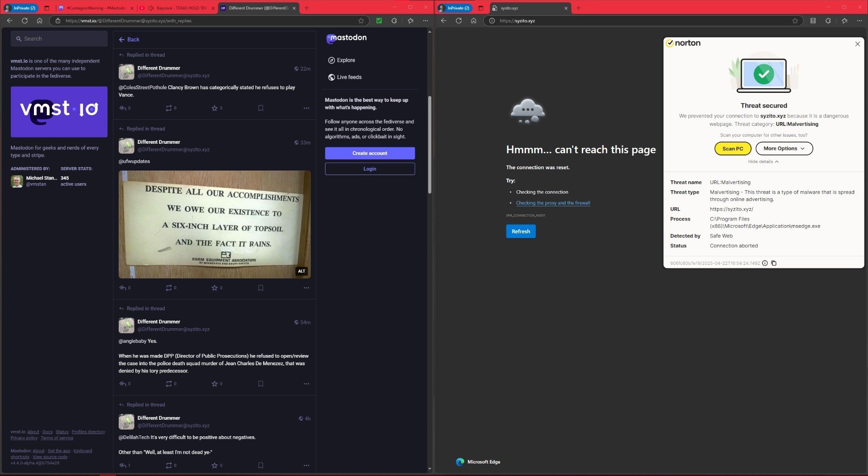Switch to the #CuntagionWarning Mastodon tab
This screenshot has width=868, height=476.
point(96,8)
